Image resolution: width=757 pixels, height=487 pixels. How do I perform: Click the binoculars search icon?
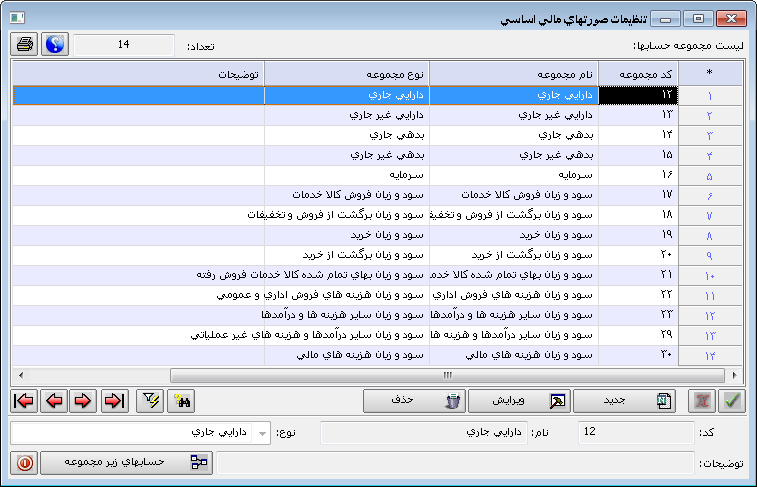coord(181,401)
